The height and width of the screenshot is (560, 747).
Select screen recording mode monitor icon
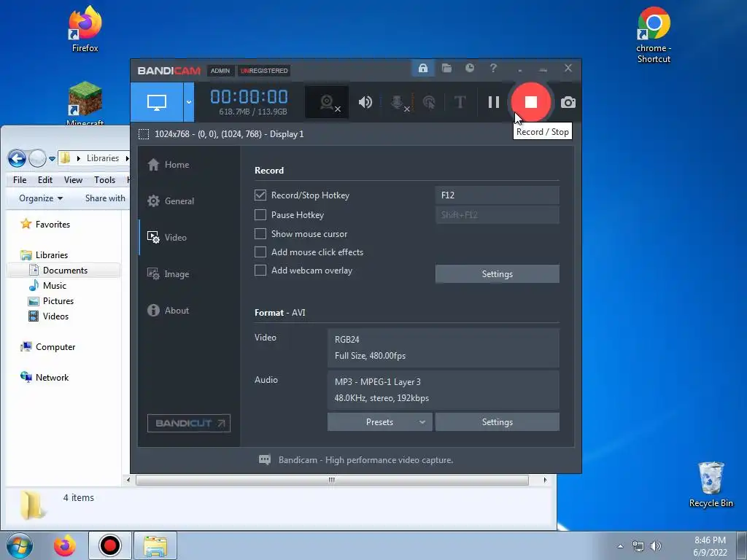coord(157,102)
